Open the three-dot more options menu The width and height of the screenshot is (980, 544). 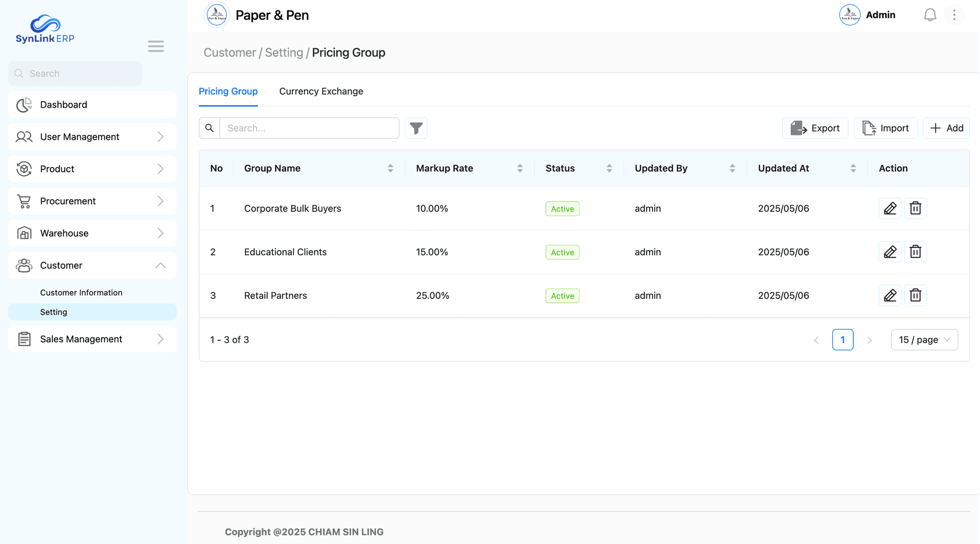pyautogui.click(x=954, y=15)
